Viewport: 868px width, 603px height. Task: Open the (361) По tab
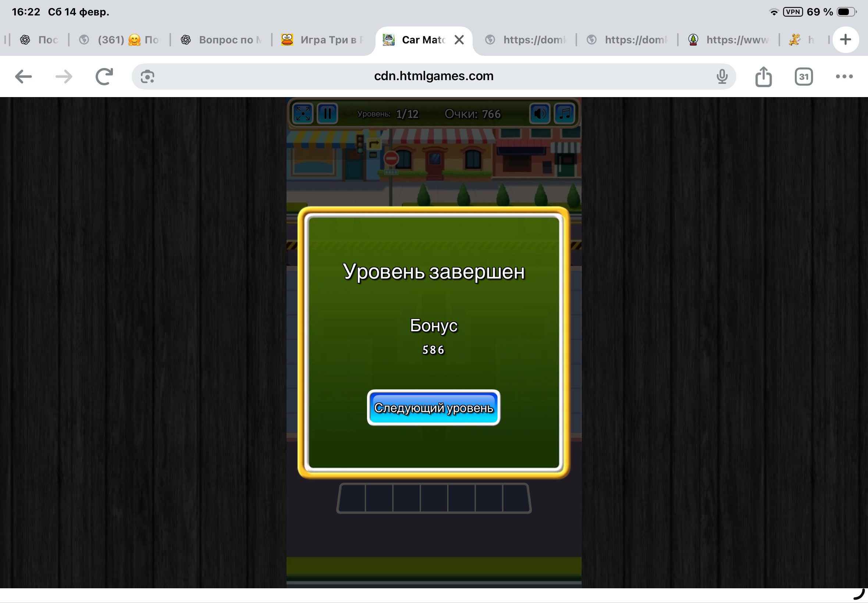[120, 40]
